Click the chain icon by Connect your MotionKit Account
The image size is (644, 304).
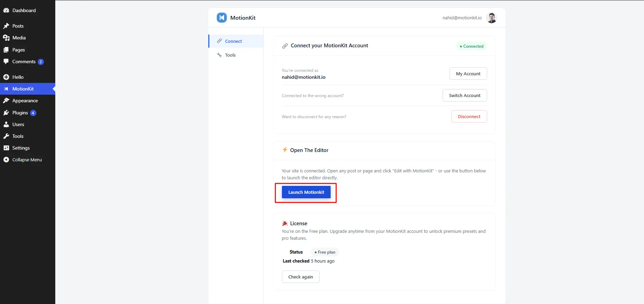tap(285, 46)
